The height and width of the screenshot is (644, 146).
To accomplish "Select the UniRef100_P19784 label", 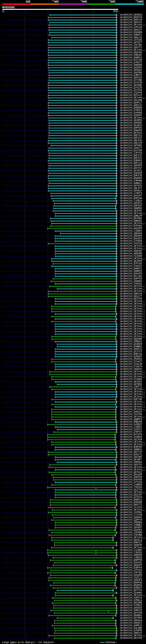I will point(131,414).
